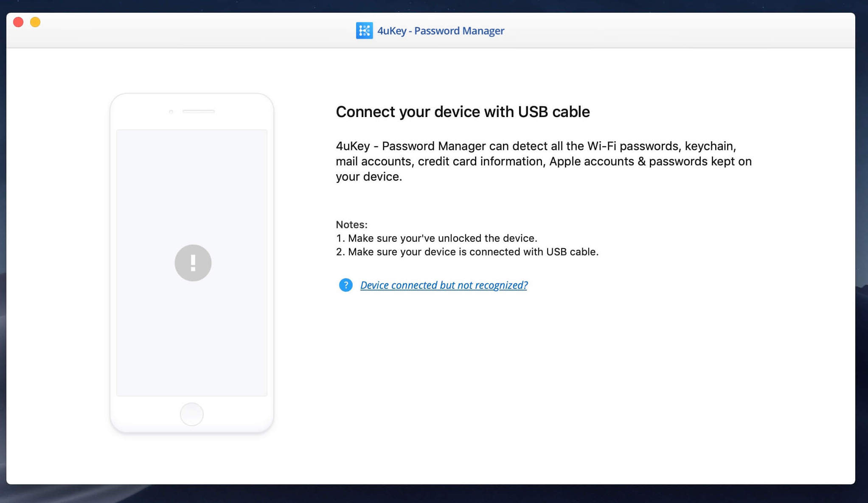Close the 4uKey window with red button
Image resolution: width=868 pixels, height=503 pixels.
tap(18, 22)
